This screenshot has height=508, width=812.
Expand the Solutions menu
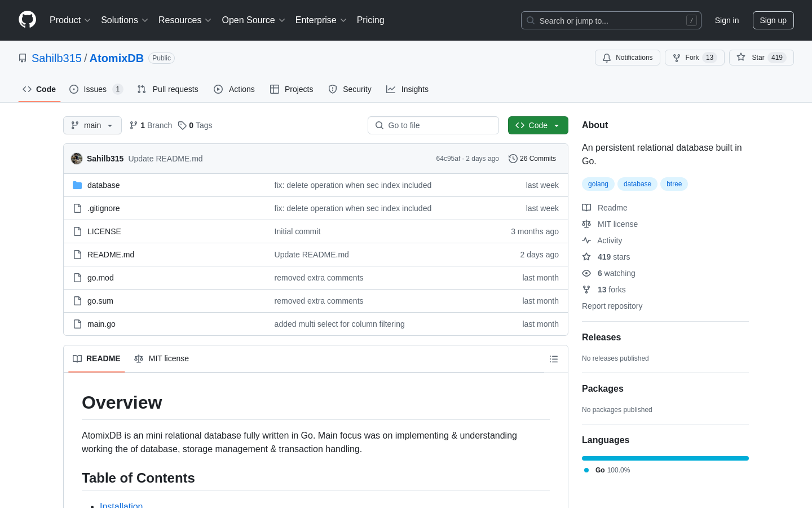(x=125, y=20)
